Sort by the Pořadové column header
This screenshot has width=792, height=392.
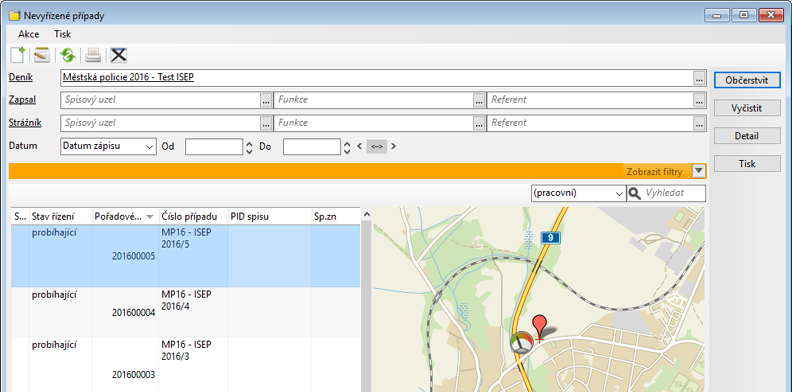[125, 217]
